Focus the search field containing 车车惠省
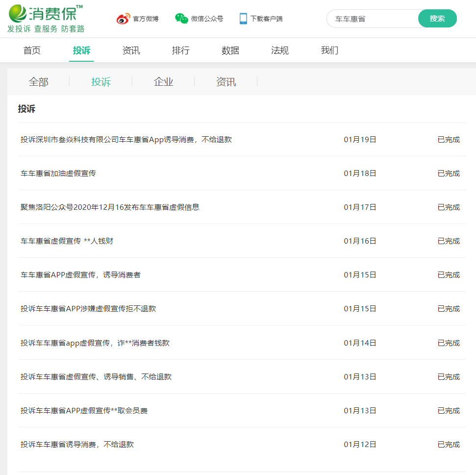This screenshot has width=476, height=475. (373, 19)
